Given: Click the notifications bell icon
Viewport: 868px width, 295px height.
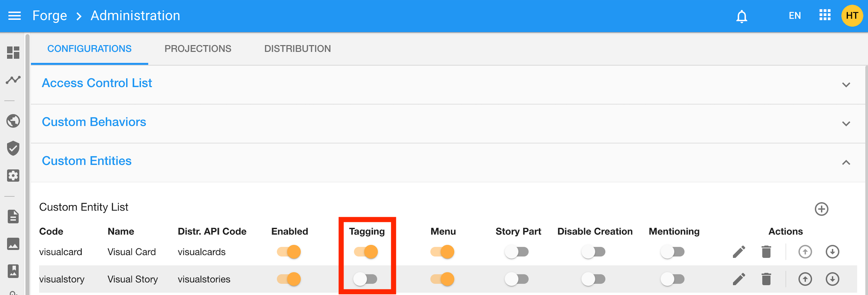Looking at the screenshot, I should (x=742, y=16).
